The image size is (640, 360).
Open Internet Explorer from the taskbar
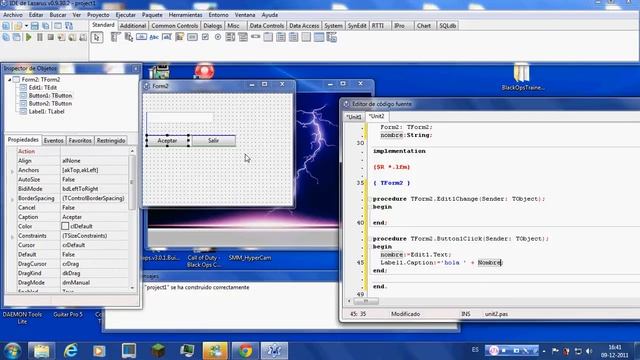point(71,351)
